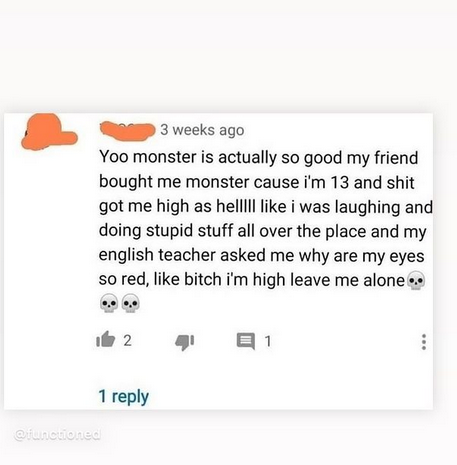Click the reply count number 1

click(x=268, y=341)
